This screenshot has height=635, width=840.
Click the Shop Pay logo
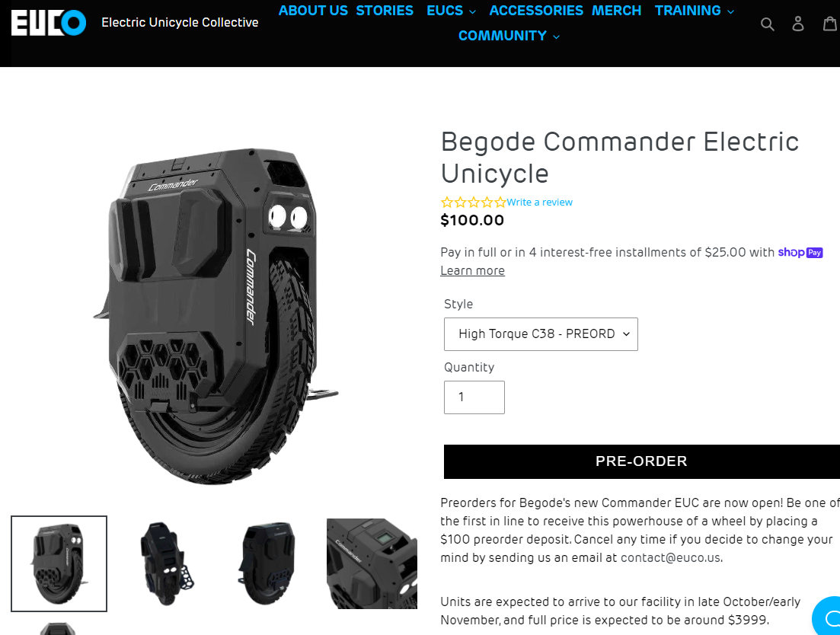point(800,252)
